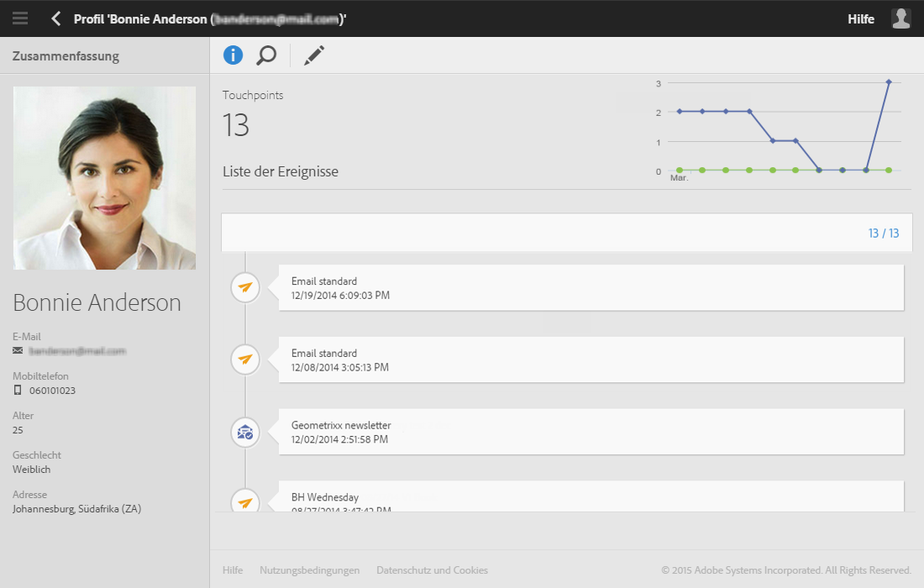Open the Hilfe footer link
The image size is (924, 588).
pos(233,570)
